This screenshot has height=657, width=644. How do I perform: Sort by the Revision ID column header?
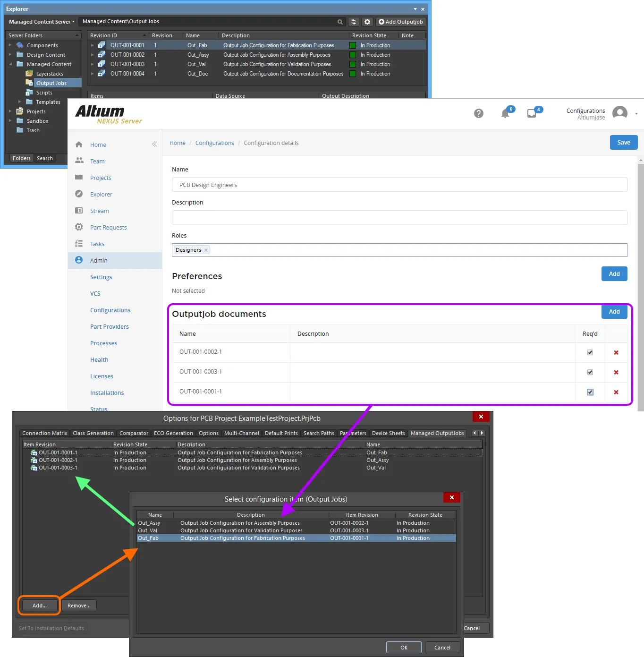point(118,35)
